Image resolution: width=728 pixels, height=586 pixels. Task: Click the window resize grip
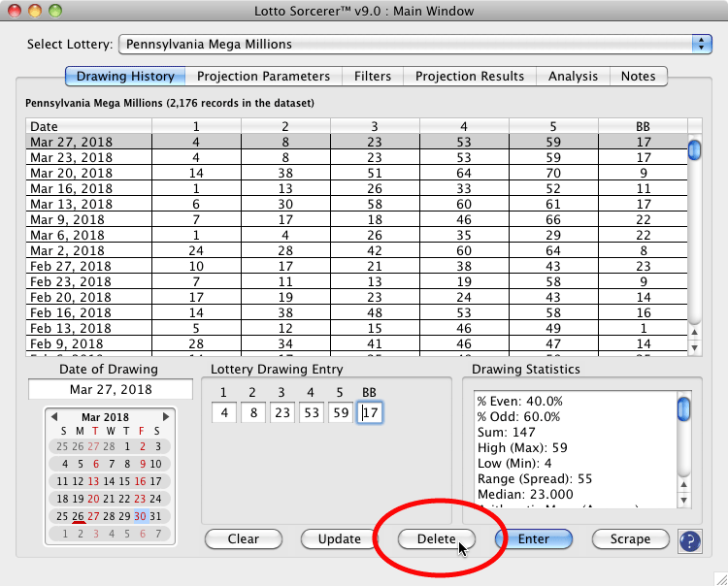point(720,578)
